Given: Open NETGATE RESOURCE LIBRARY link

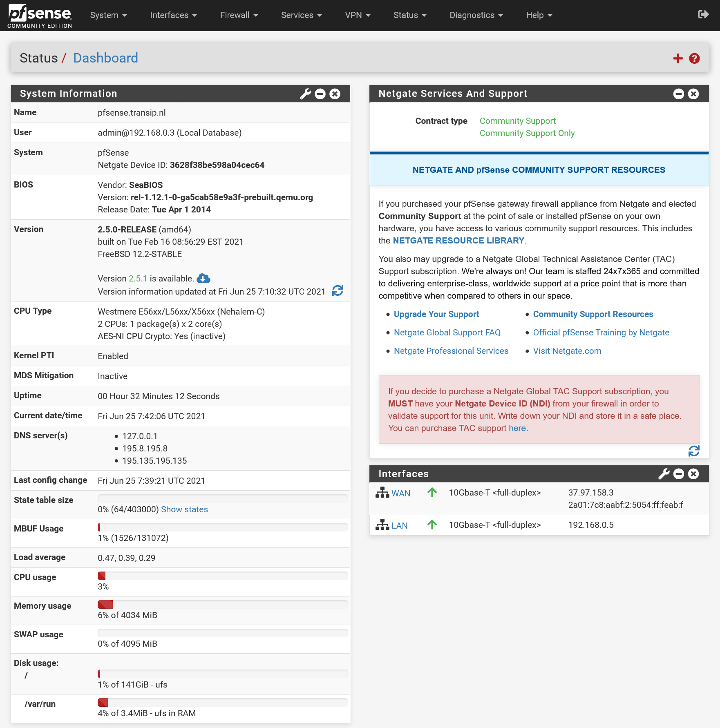Looking at the screenshot, I should tap(458, 241).
